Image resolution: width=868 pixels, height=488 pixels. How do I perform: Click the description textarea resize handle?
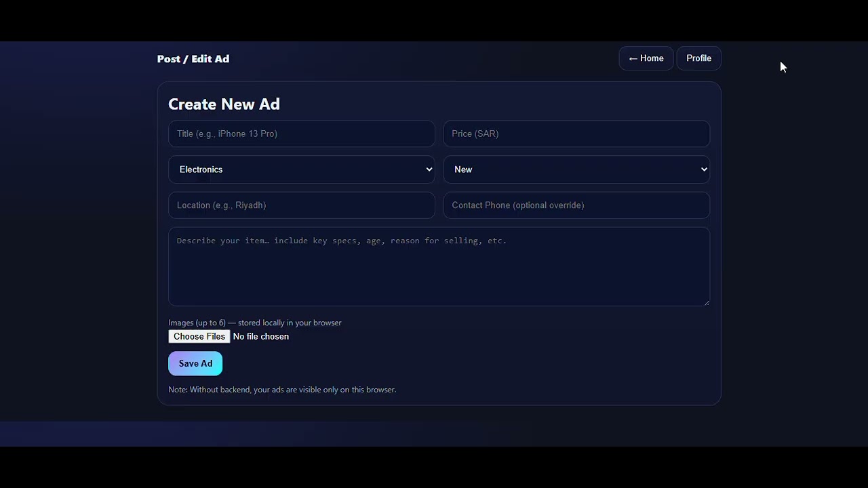coord(707,302)
